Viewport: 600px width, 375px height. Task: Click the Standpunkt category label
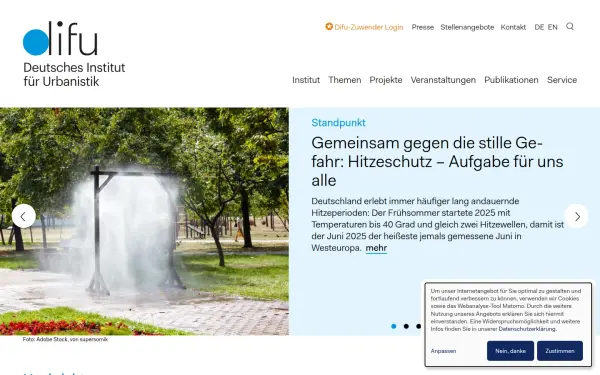point(338,123)
